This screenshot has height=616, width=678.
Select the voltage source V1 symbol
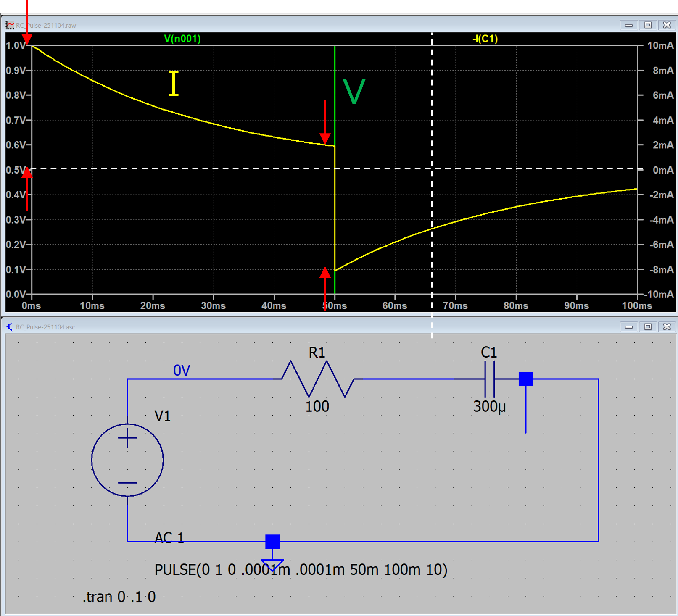coord(127,460)
